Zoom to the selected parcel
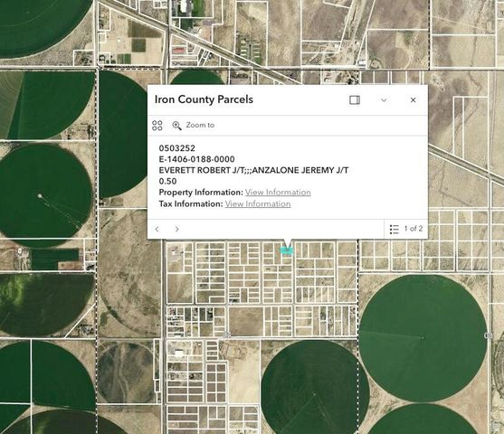This screenshot has height=434, width=504. click(x=193, y=126)
